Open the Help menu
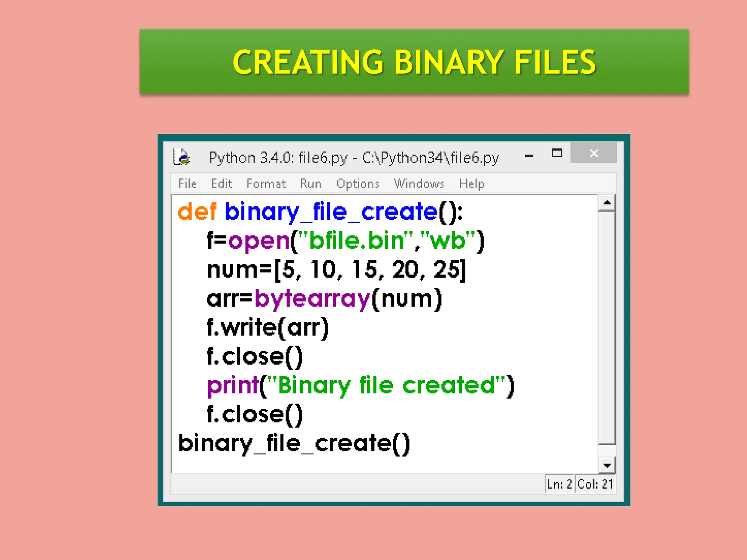The image size is (747, 560). [471, 184]
